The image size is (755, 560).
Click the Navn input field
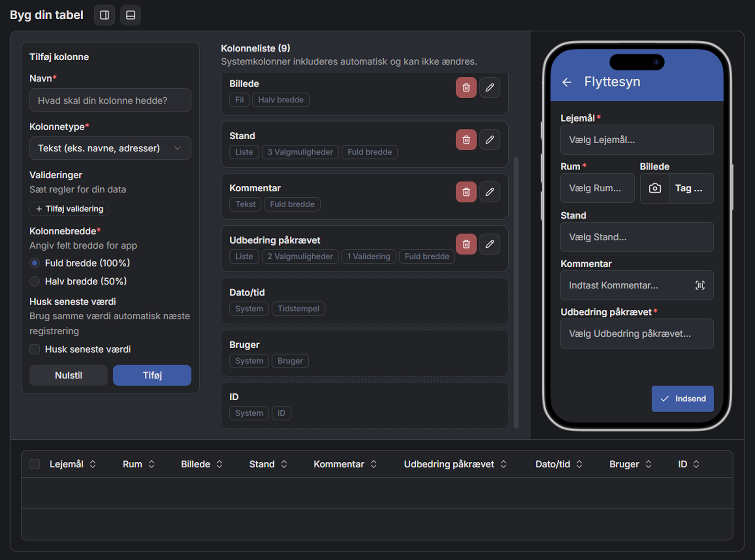coord(110,100)
